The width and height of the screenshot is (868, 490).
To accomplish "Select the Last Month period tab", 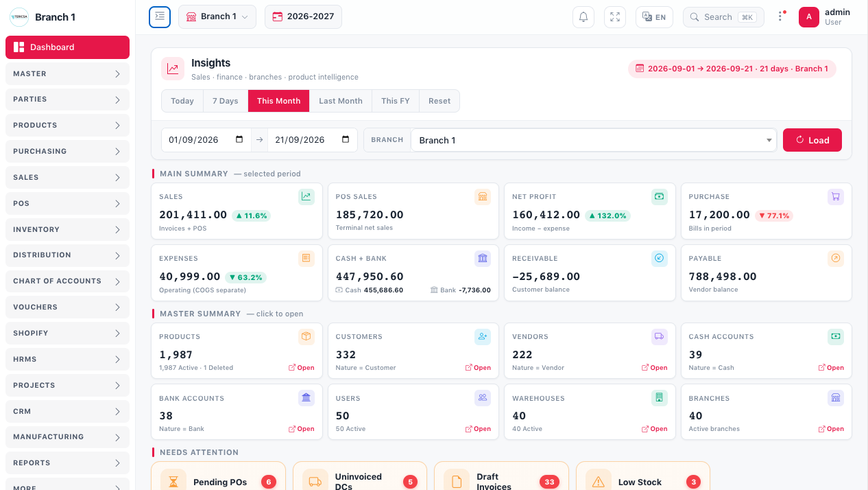I will pos(341,101).
